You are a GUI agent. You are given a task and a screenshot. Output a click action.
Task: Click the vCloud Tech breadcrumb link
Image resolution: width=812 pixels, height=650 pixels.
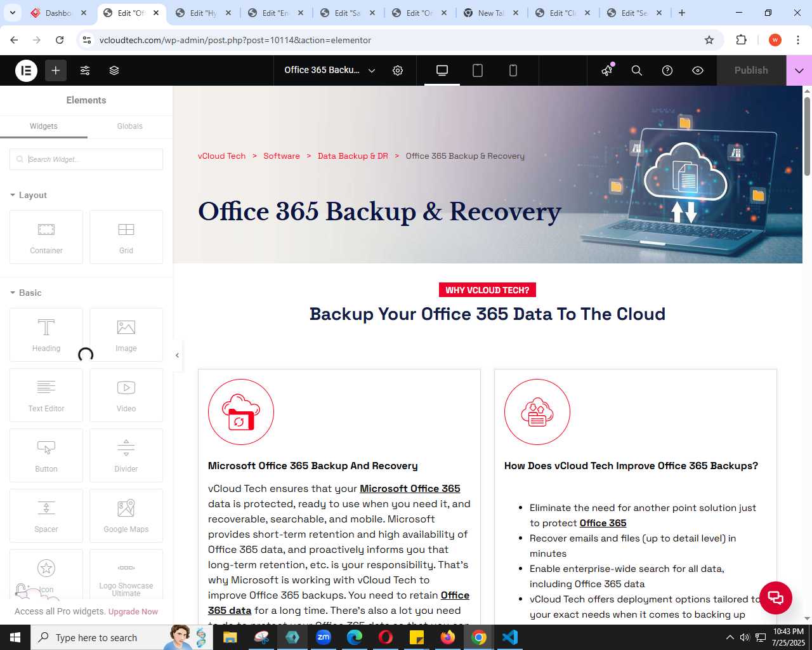[221, 156]
